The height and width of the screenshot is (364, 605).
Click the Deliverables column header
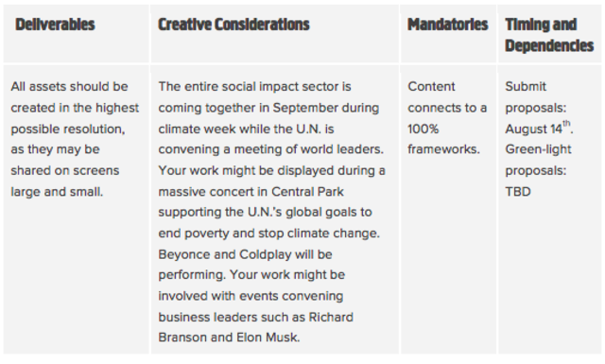pos(55,25)
